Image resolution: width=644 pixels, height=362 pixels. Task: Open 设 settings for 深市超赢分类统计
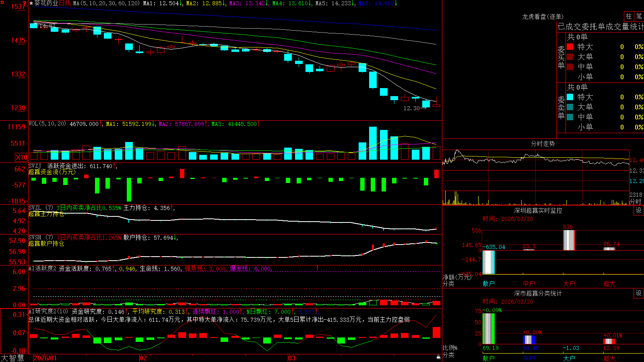(639, 293)
